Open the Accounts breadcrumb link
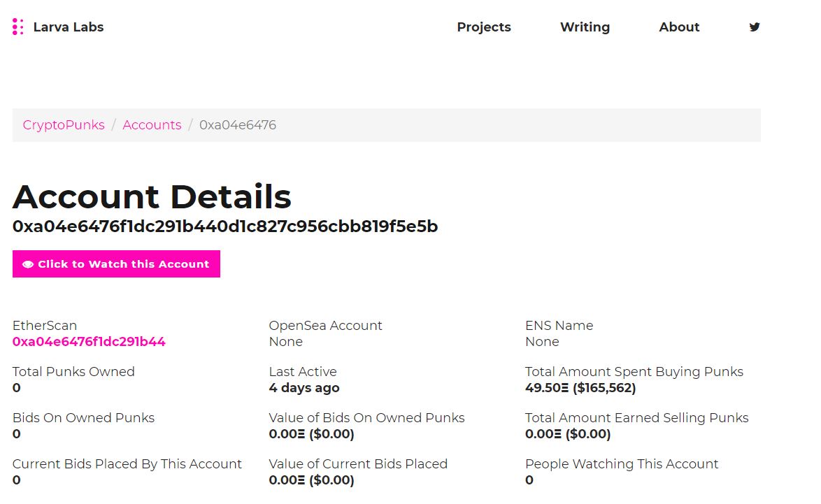 (152, 125)
